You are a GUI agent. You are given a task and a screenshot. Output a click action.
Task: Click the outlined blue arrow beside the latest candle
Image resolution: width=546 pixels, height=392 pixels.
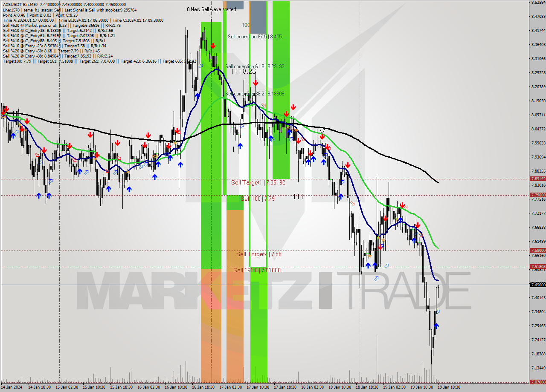coord(438,312)
